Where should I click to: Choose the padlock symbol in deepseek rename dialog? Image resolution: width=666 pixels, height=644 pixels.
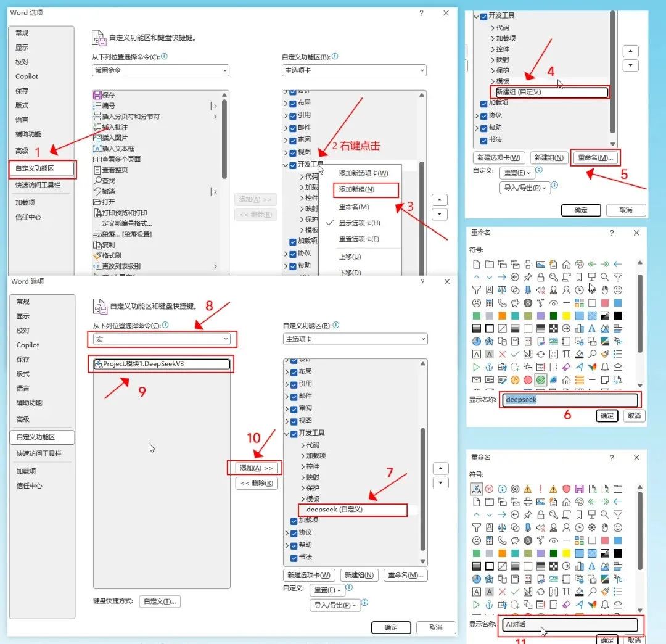pos(541,277)
